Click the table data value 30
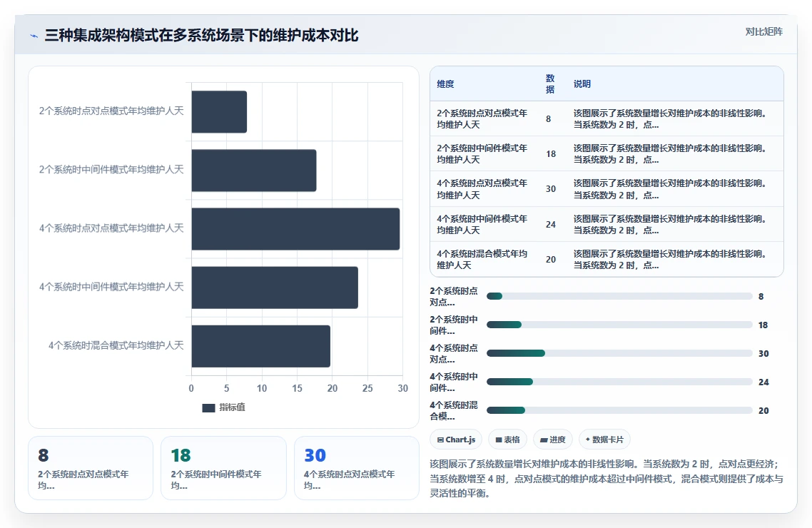Screen dimensions: 812x528 point(551,189)
